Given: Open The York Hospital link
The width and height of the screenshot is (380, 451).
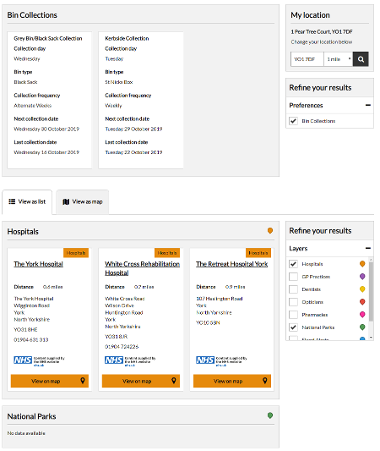Looking at the screenshot, I should click(x=38, y=264).
